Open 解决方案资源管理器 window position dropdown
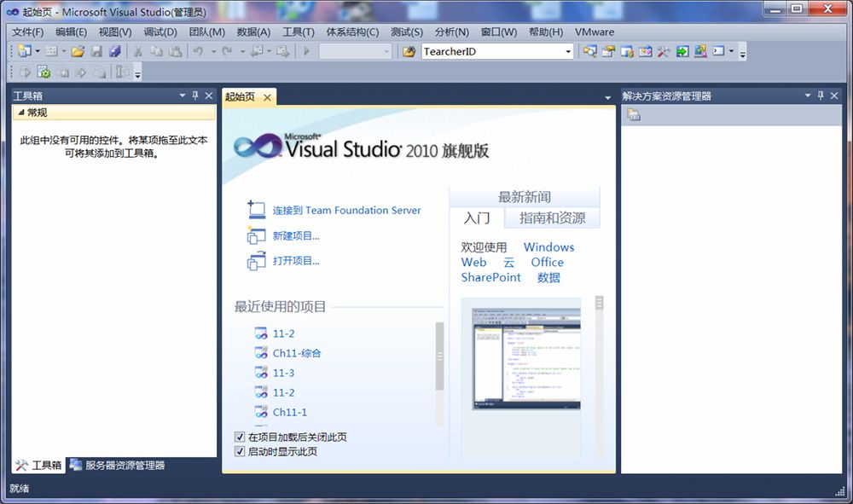 807,96
